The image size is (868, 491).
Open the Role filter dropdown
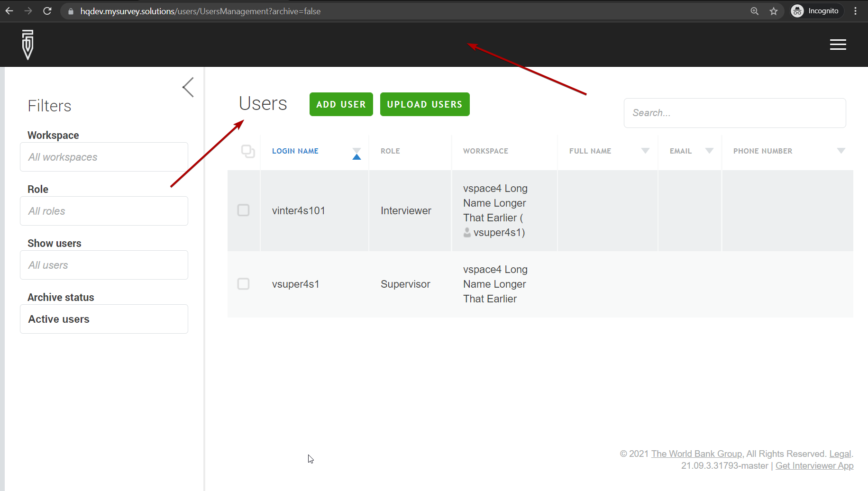104,211
